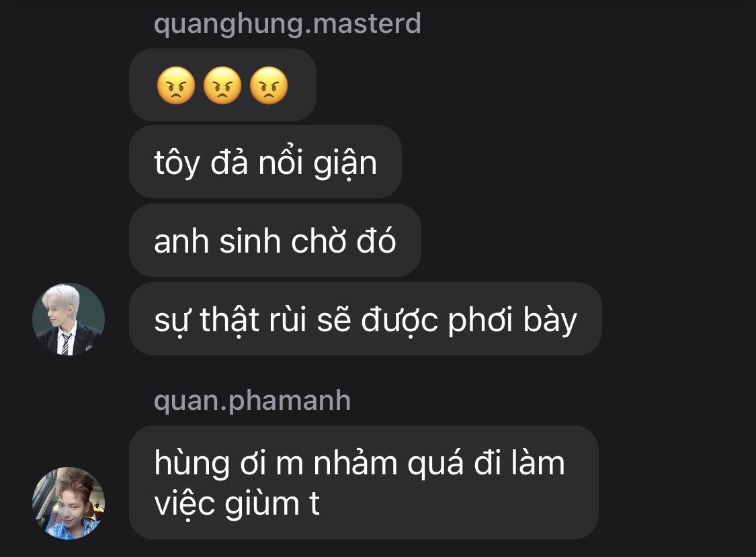
Task: Select the first angry face emoji
Action: point(176,85)
